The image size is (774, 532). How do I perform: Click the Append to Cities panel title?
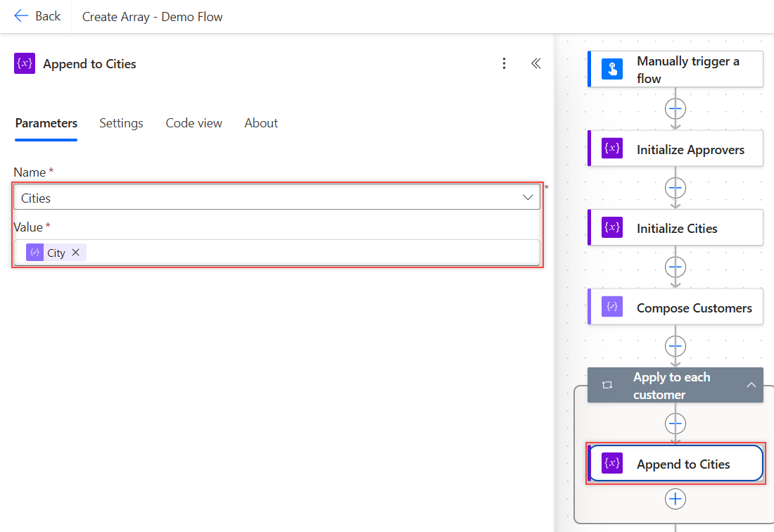pos(89,64)
